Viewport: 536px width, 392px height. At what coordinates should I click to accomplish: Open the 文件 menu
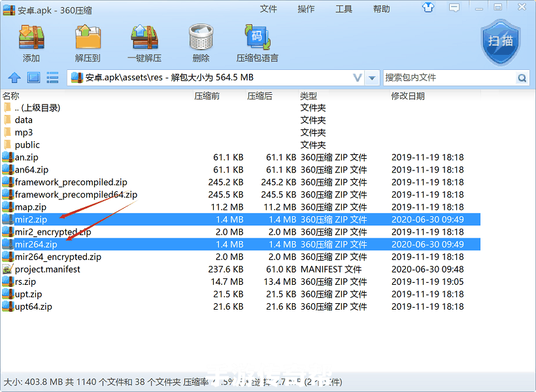(x=269, y=9)
